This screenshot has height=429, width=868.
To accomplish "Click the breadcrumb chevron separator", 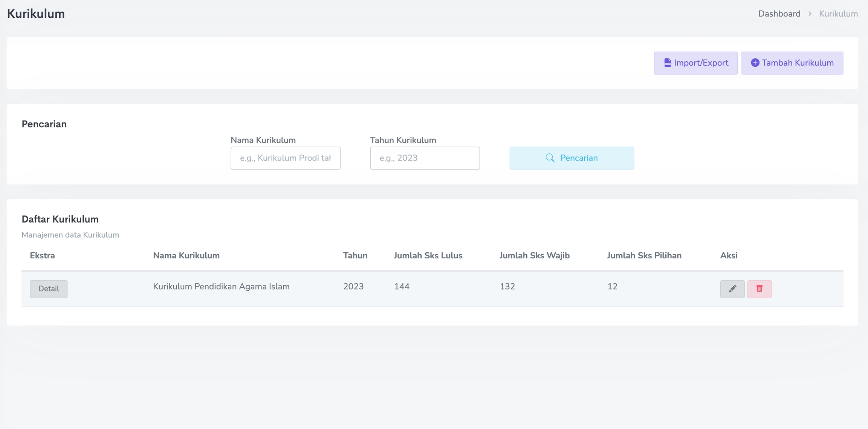I will (x=810, y=14).
